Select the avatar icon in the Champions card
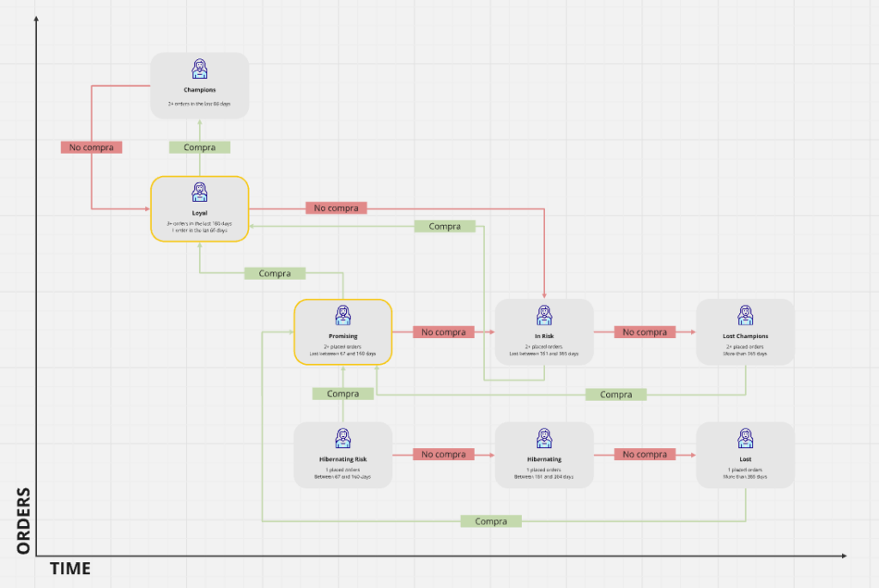The image size is (879, 588). (199, 69)
